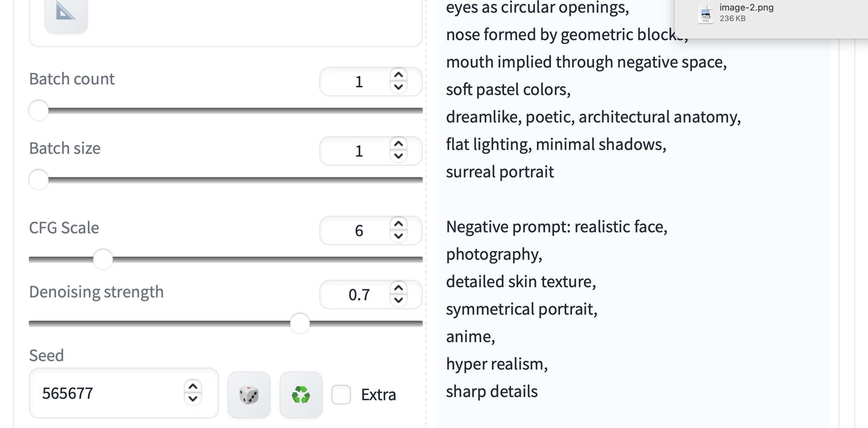Click the triangle ruler icon button
The height and width of the screenshot is (428, 868).
coord(66,13)
